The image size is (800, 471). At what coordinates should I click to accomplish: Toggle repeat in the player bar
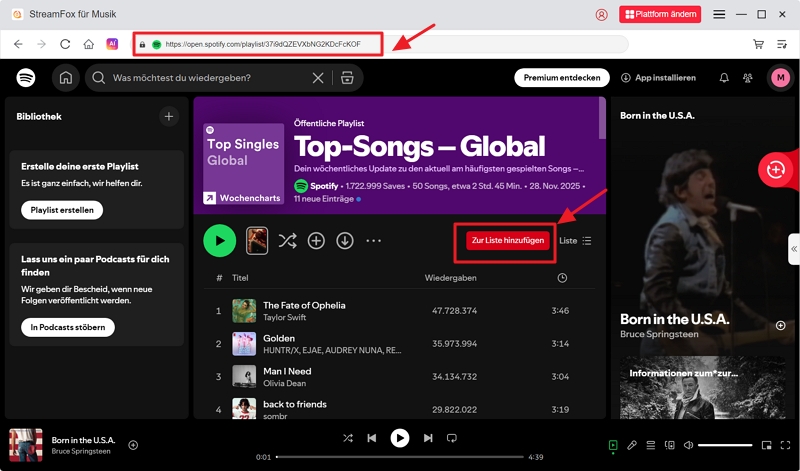coord(452,438)
